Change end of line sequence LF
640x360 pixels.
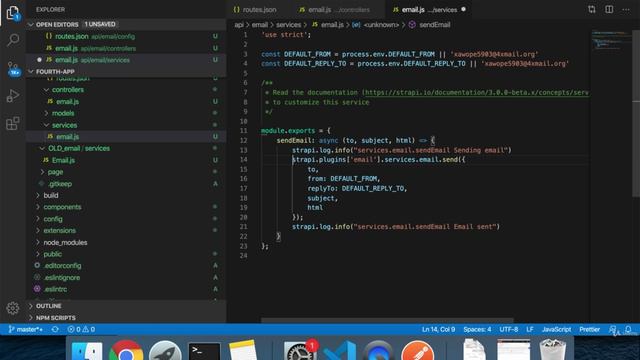coord(530,329)
